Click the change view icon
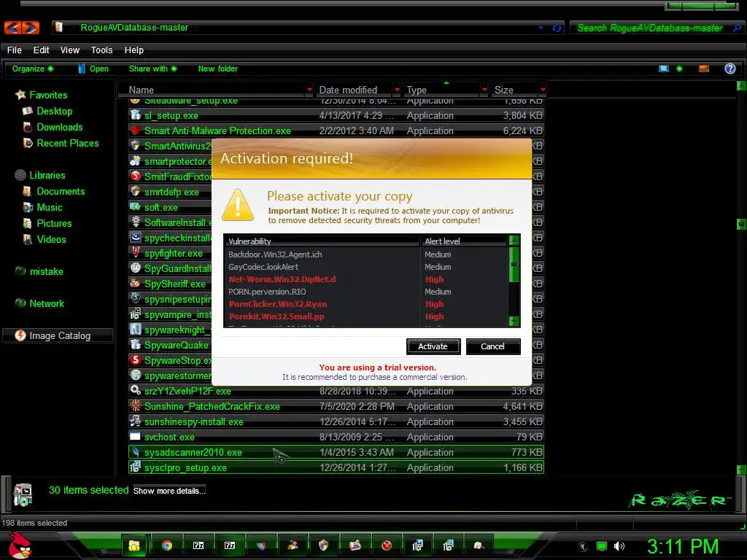The width and height of the screenshot is (747, 560). pos(664,69)
